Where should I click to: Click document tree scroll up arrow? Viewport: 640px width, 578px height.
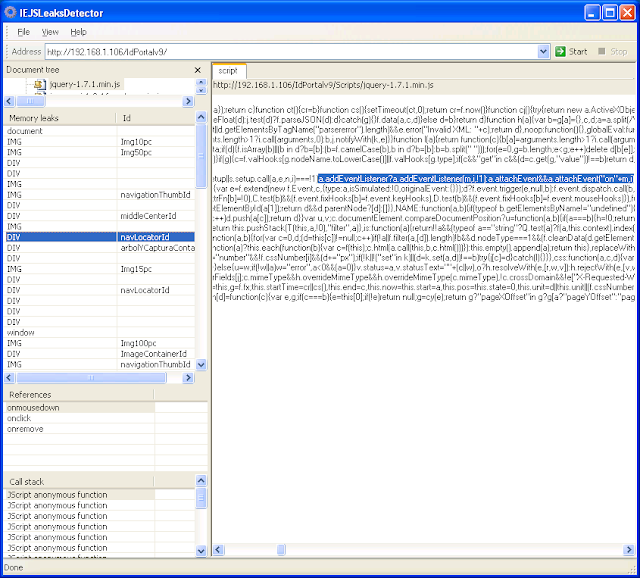(201, 82)
